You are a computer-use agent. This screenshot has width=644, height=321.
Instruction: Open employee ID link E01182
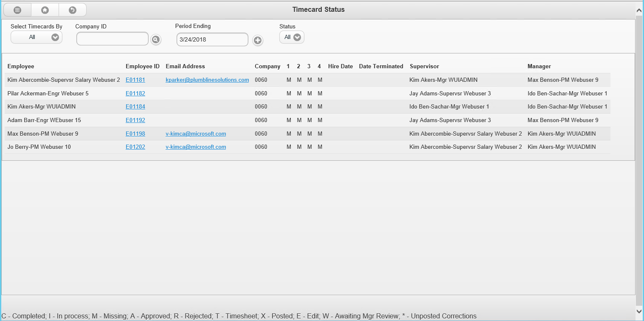point(135,93)
